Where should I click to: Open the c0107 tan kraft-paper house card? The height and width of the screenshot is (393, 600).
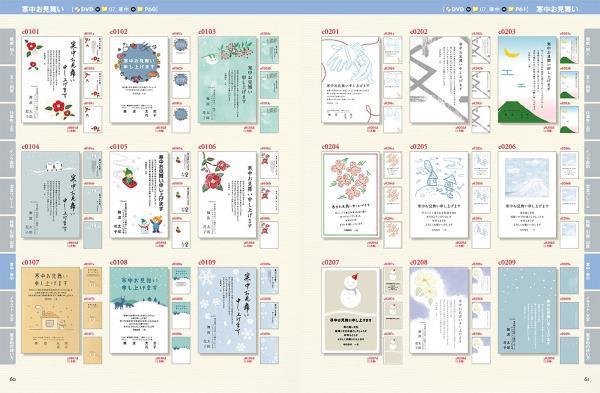point(51,310)
